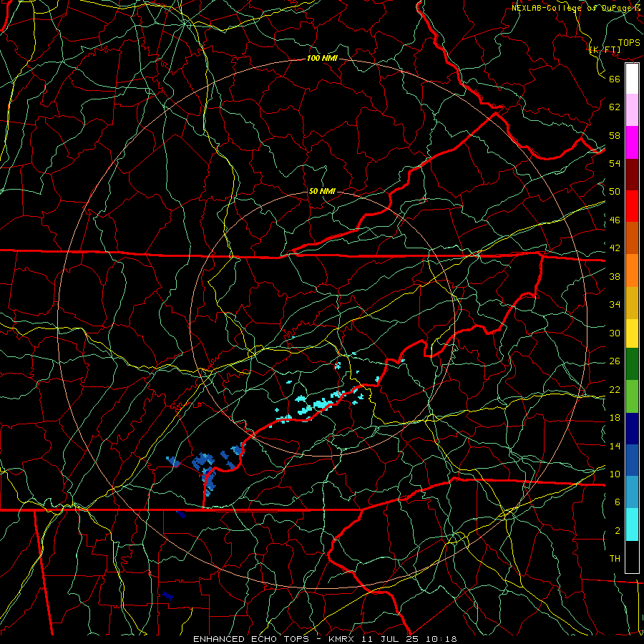Click the K FT units label
644x644 pixels.
coord(605,49)
